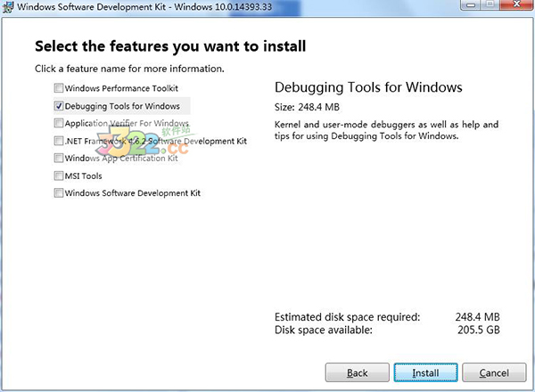Select the Windows Performance Toolkit feature name
The height and width of the screenshot is (392, 535).
[x=121, y=88]
